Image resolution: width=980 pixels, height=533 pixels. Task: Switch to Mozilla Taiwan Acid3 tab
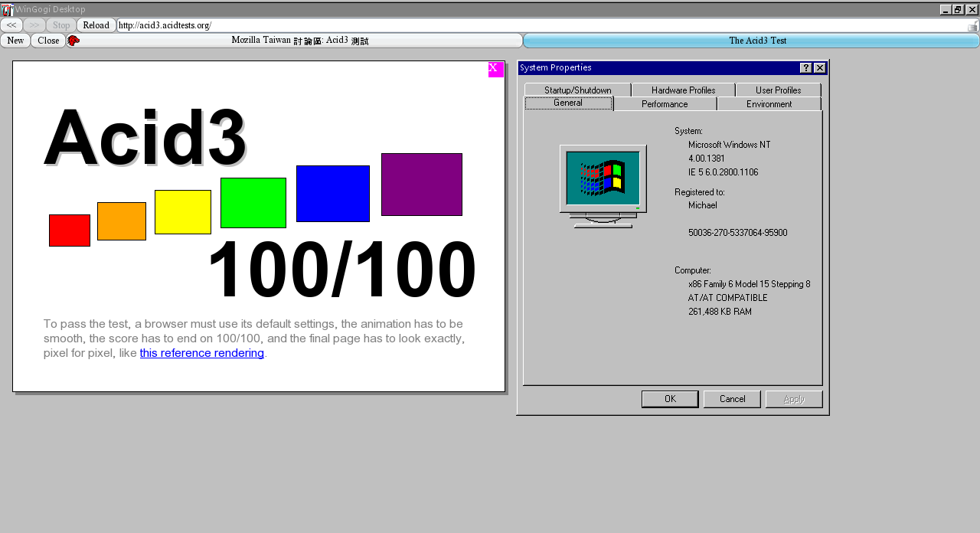coord(299,41)
